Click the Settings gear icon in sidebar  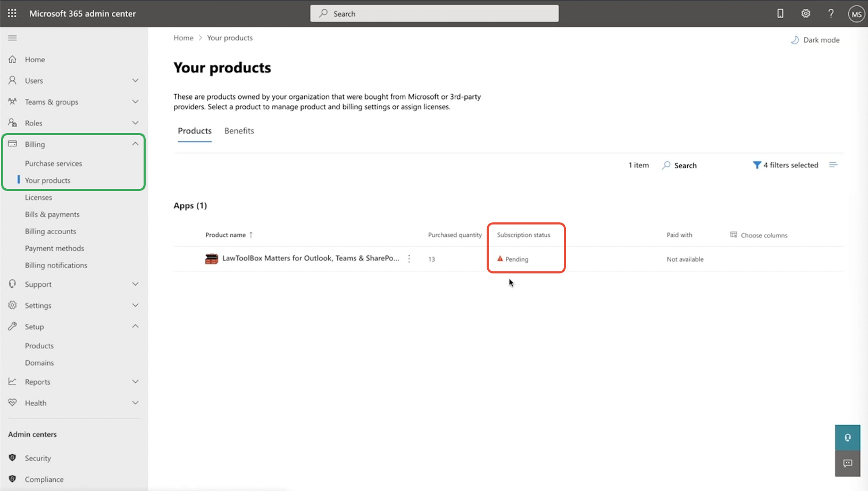[x=12, y=305]
